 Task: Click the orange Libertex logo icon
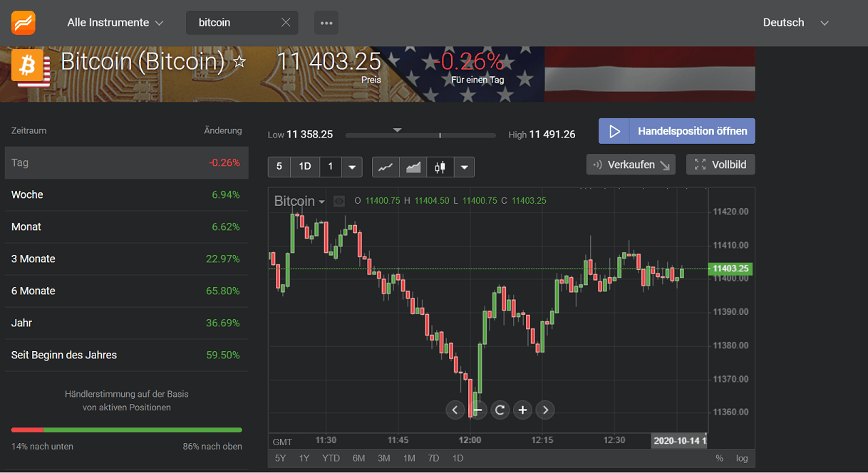pyautogui.click(x=23, y=23)
